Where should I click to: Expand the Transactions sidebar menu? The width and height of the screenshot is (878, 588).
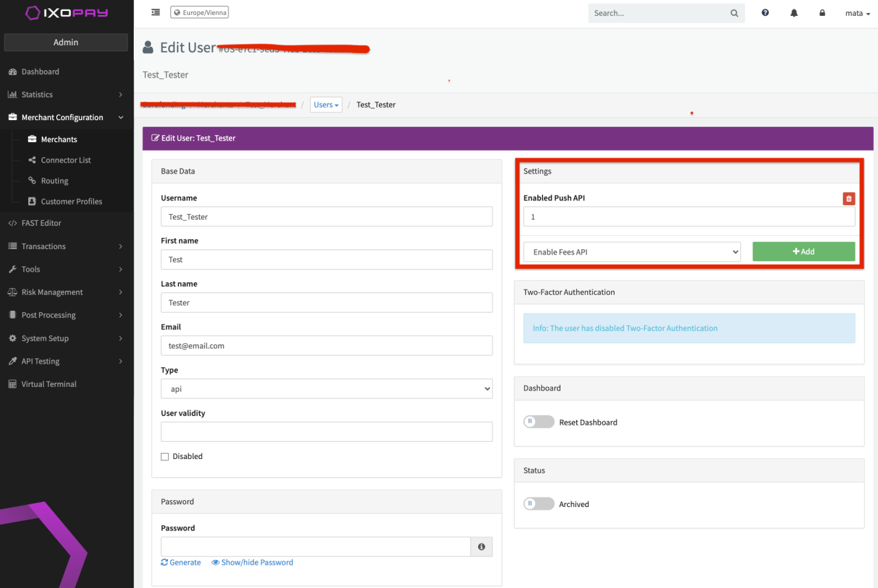pos(66,246)
